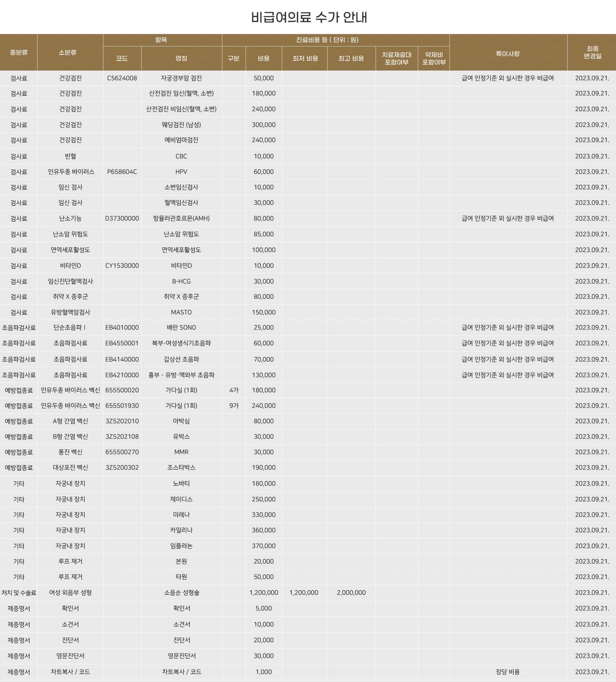
Task: Select the 조스타박스 vaccine cell
Action: click(181, 467)
